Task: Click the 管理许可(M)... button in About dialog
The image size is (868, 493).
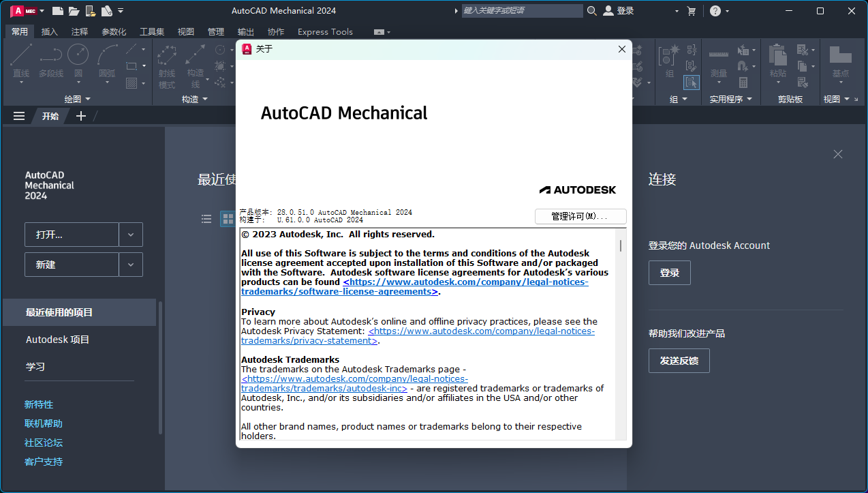Action: point(580,216)
